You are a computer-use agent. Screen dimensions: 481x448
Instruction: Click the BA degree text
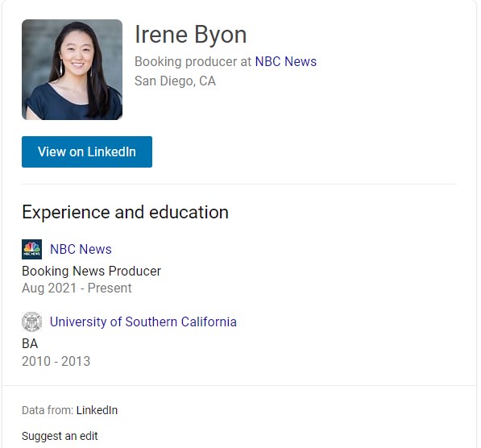[30, 344]
